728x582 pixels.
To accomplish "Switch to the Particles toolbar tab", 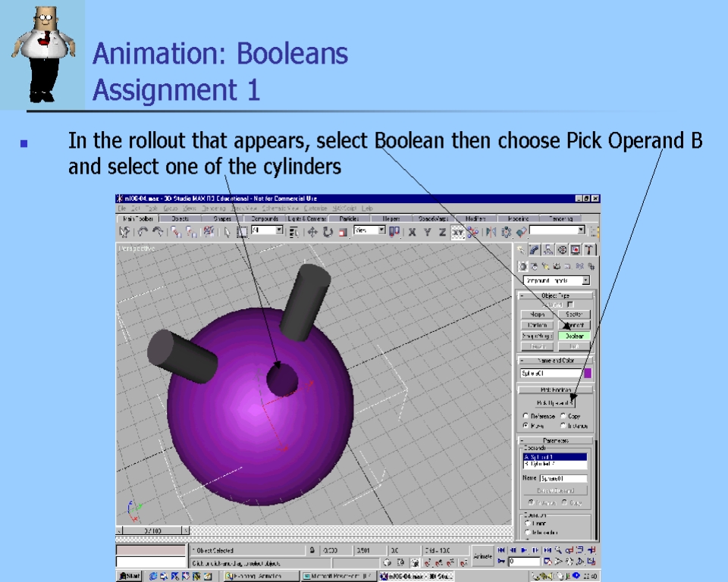I will (350, 218).
